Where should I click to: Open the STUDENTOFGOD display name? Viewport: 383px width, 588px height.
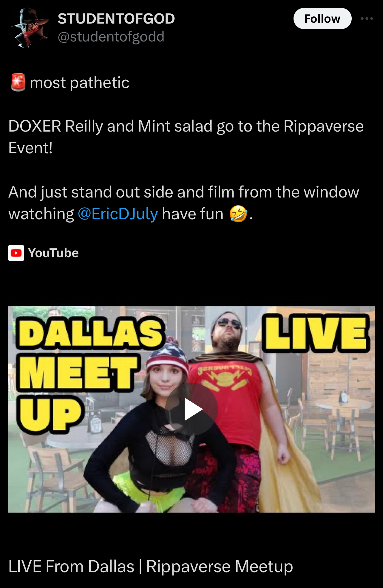click(x=116, y=18)
